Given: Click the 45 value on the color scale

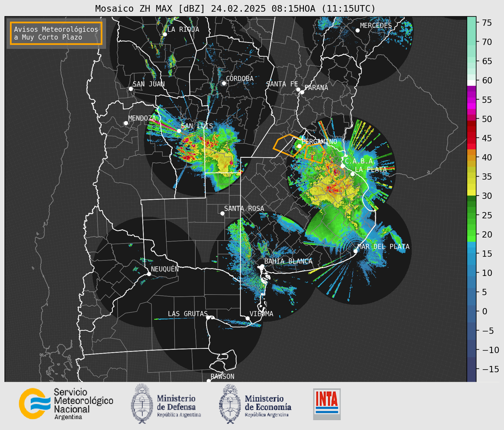Looking at the screenshot, I should [487, 138].
